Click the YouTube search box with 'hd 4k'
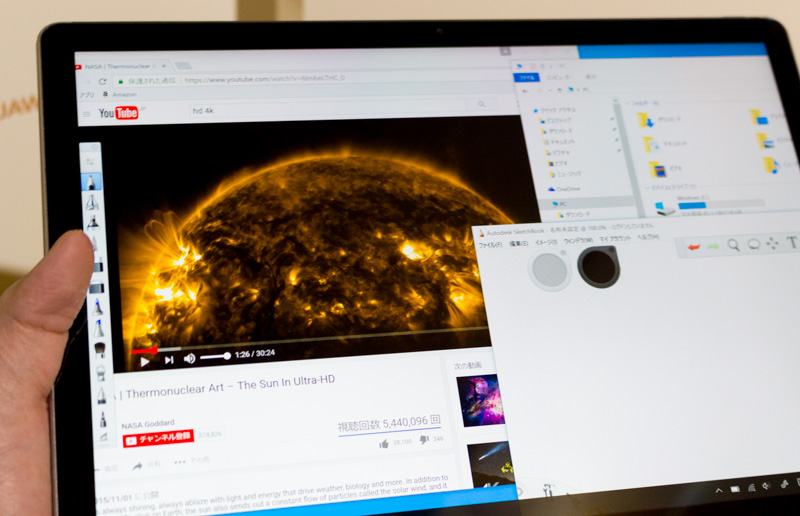Image resolution: width=800 pixels, height=516 pixels. [327, 109]
